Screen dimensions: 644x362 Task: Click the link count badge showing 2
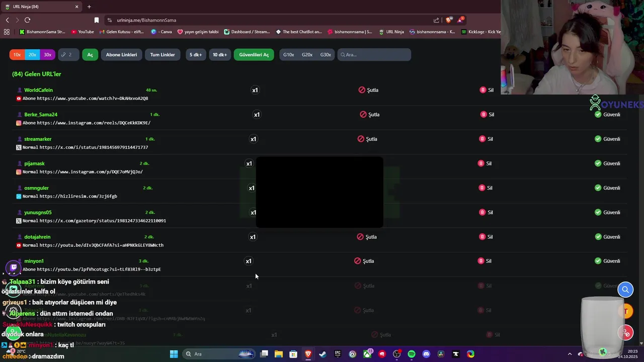point(68,55)
